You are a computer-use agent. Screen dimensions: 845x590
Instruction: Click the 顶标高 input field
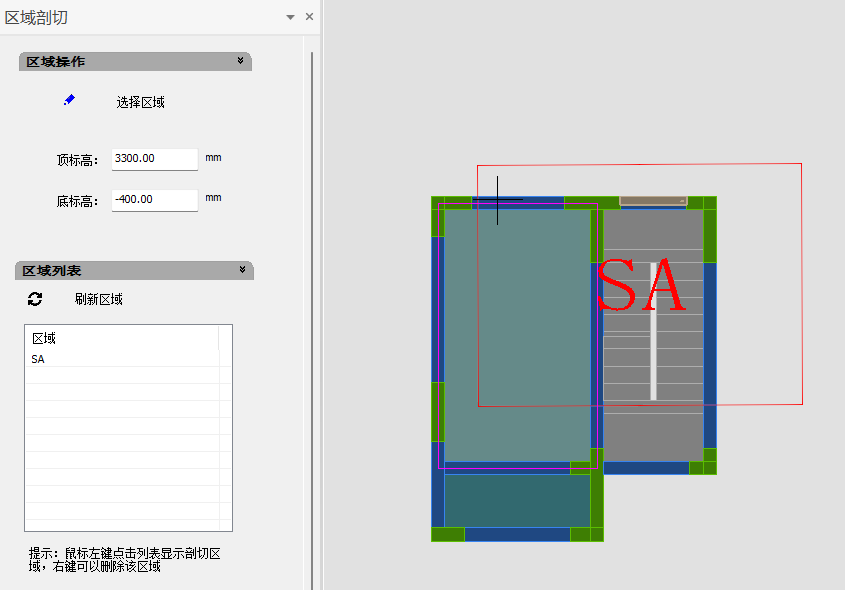[154, 159]
